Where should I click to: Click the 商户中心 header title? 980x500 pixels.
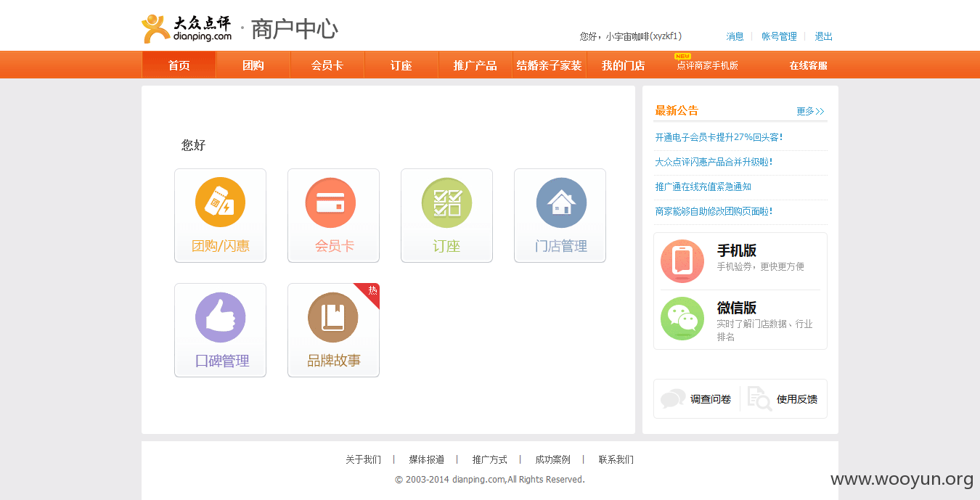click(295, 29)
